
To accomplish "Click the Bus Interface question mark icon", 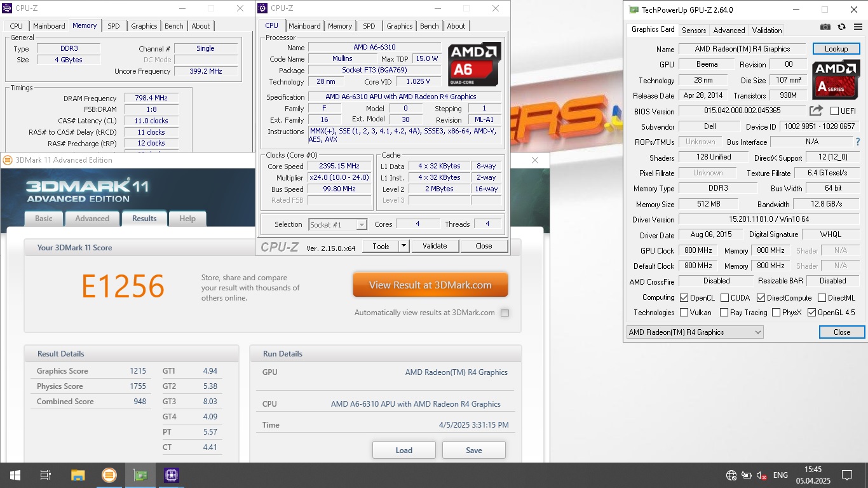I will (858, 142).
